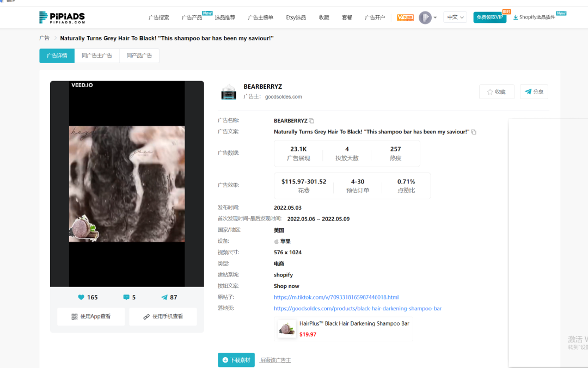The image size is (588, 368).
Task: Click the PiPiADS logo
Action: click(x=62, y=17)
